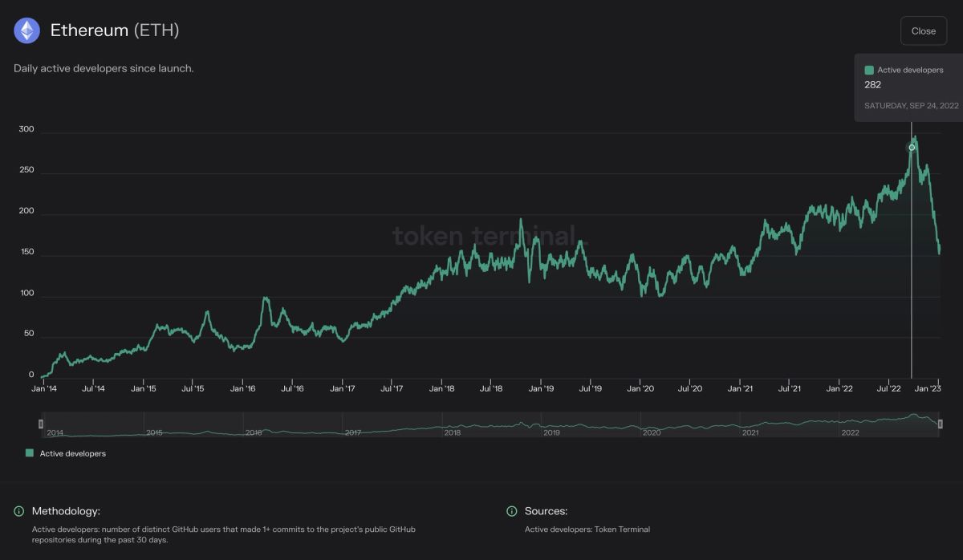Click the Saturday, Sep 24, 2022 date
The image size is (963, 560).
[x=912, y=106]
